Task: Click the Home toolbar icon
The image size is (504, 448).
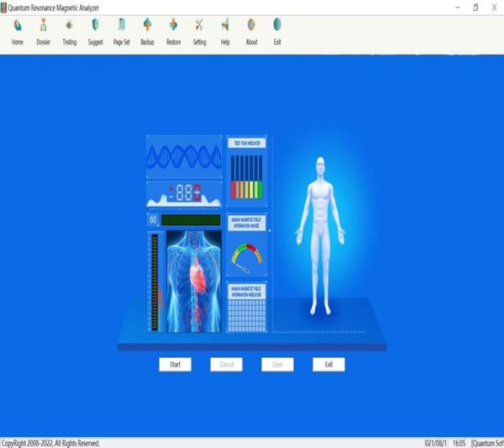Action: [18, 25]
